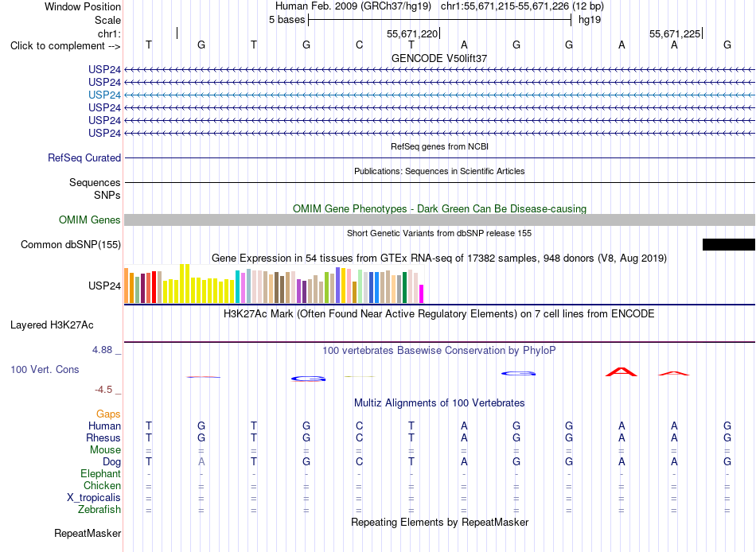Open the H3K27Ac Mark track title
This screenshot has height=552, width=756.
click(x=439, y=314)
